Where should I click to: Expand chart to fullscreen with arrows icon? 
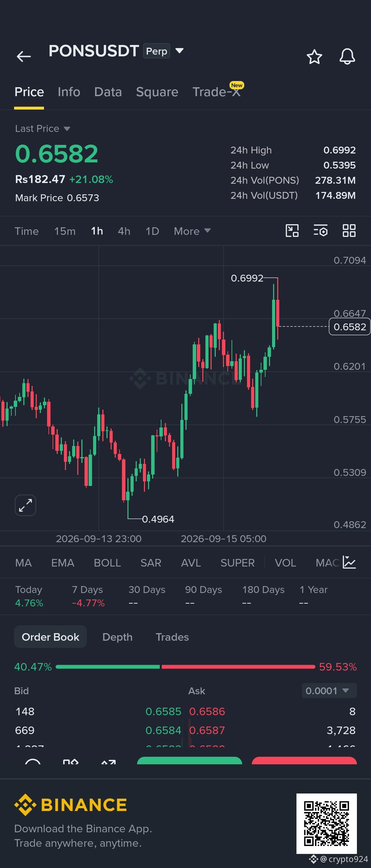[x=25, y=505]
